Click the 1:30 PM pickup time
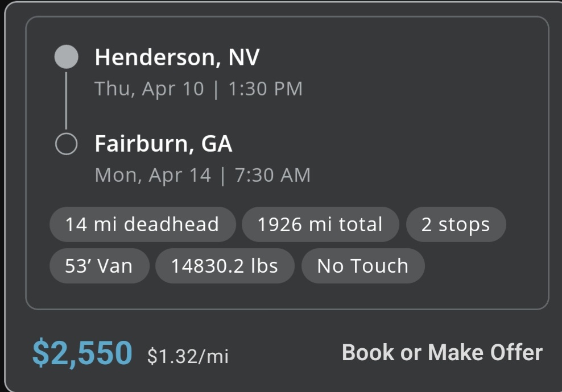The height and width of the screenshot is (392, 562). tap(265, 89)
